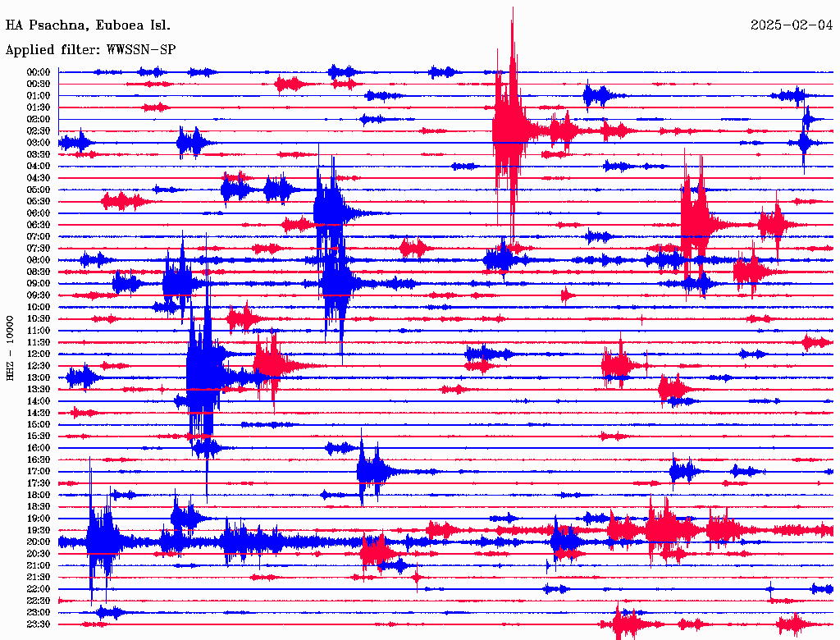Click the vertical 'HHZ - 10000' axis label
The image size is (840, 640).
(10, 348)
